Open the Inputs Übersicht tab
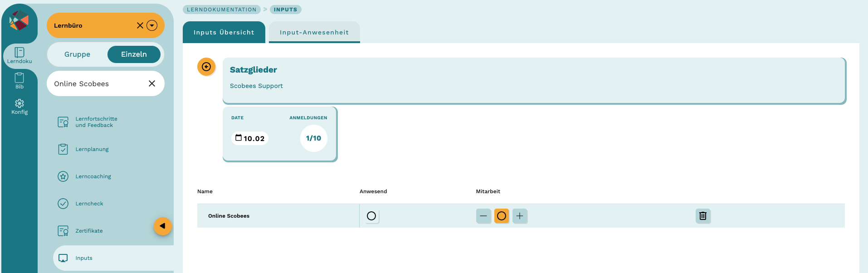Screen dimensions: 868x273 pos(224,32)
